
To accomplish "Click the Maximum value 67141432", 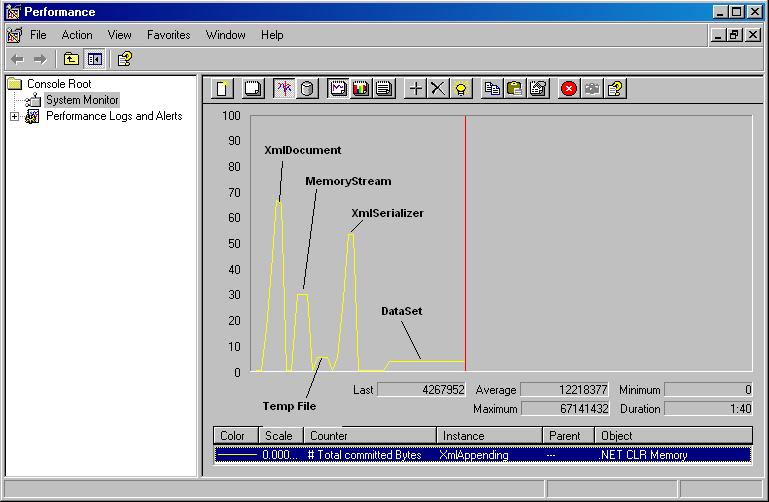I will (x=565, y=408).
